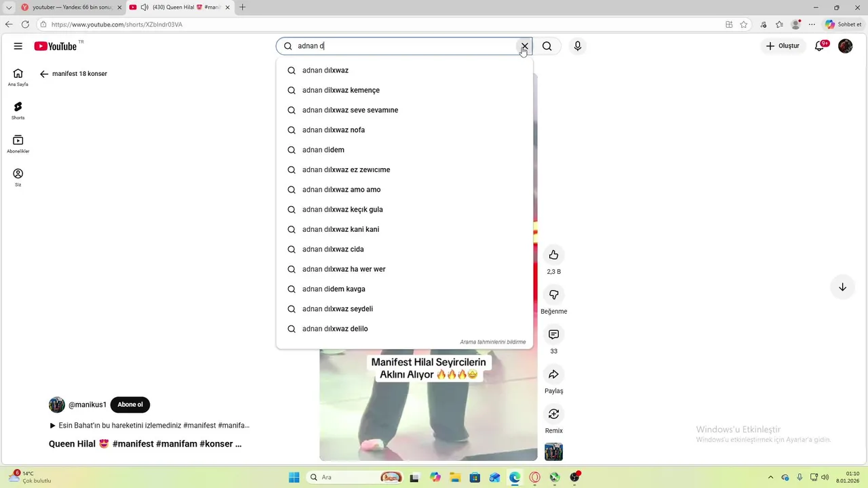Screen dimensions: 868x488
Task: Open the @manikus1 channel avatar
Action: (57, 405)
